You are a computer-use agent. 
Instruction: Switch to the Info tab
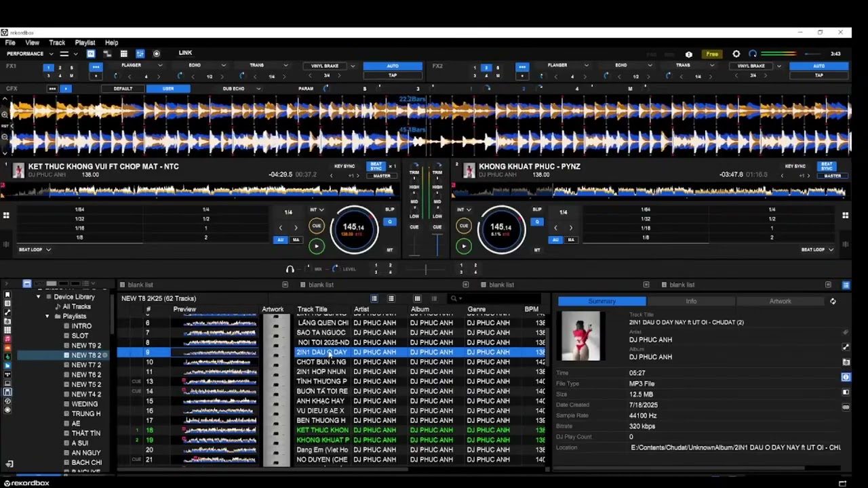[x=691, y=301]
